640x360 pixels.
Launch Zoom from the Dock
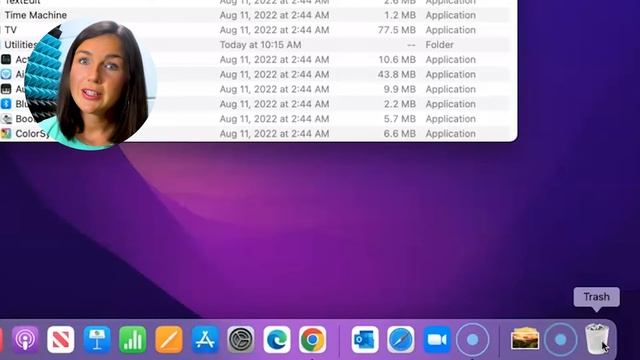pos(437,340)
